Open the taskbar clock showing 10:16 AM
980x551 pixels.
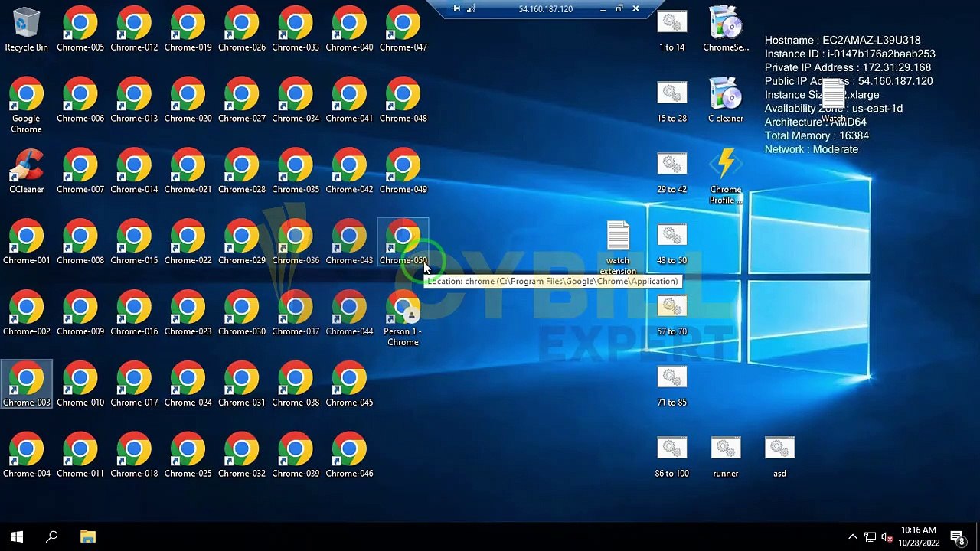[x=919, y=536]
